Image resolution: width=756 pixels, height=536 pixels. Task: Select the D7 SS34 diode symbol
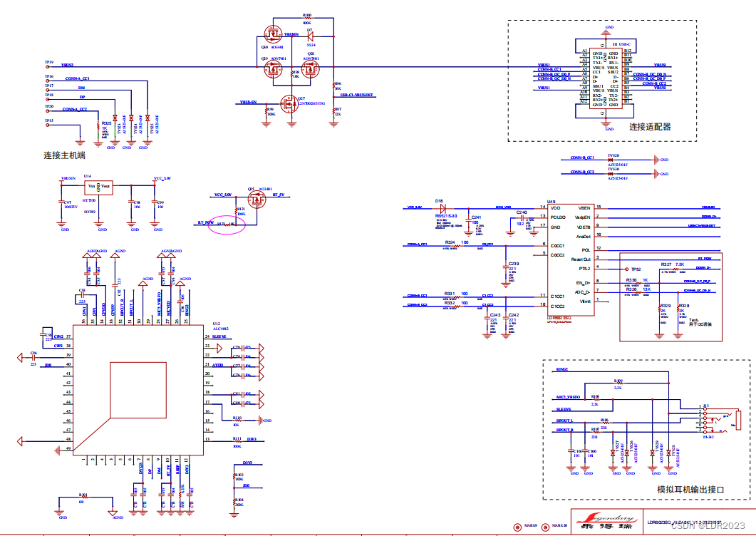pos(310,36)
